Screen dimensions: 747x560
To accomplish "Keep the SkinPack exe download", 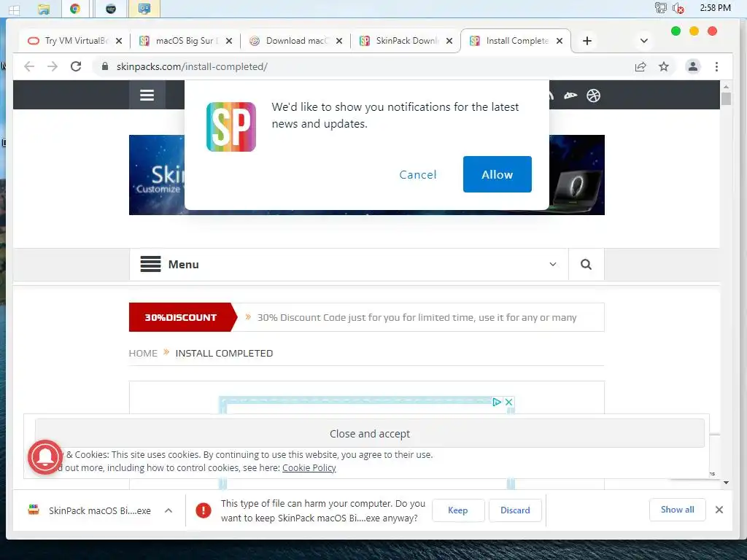I will [x=458, y=510].
